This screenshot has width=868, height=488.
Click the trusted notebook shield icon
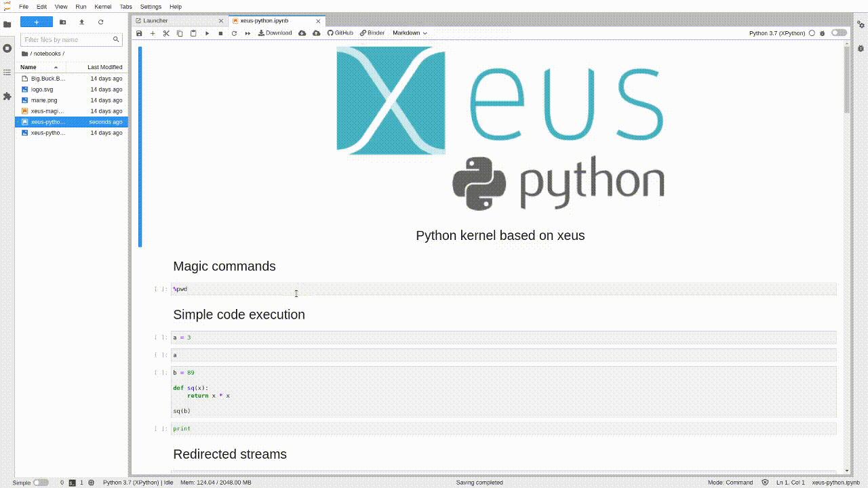(x=766, y=483)
